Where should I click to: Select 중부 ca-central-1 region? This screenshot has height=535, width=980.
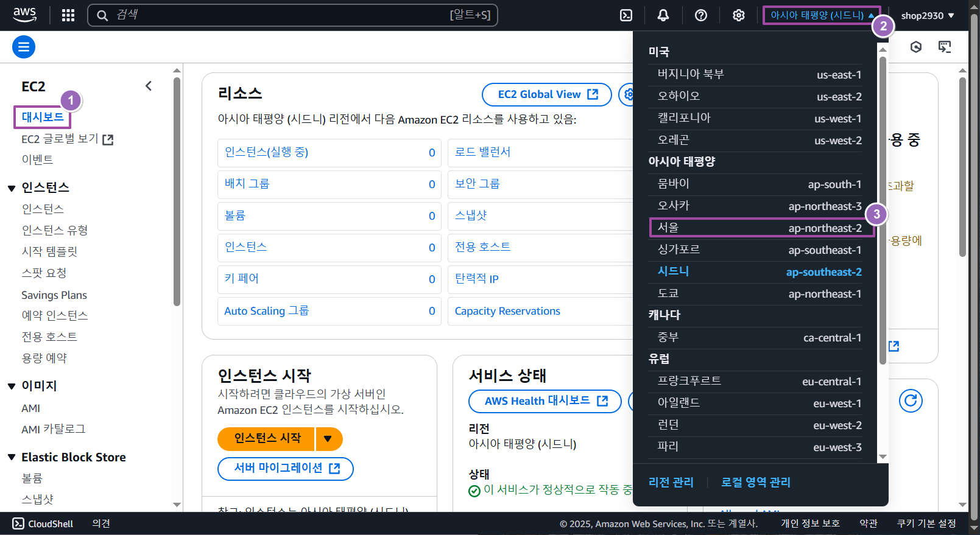point(760,337)
